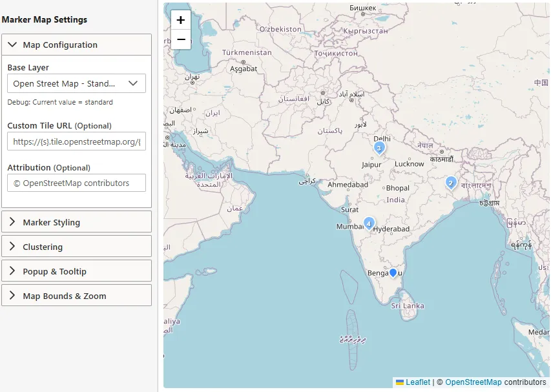Collapse the Map Configuration section
The height and width of the screenshot is (392, 551).
pyautogui.click(x=76, y=45)
